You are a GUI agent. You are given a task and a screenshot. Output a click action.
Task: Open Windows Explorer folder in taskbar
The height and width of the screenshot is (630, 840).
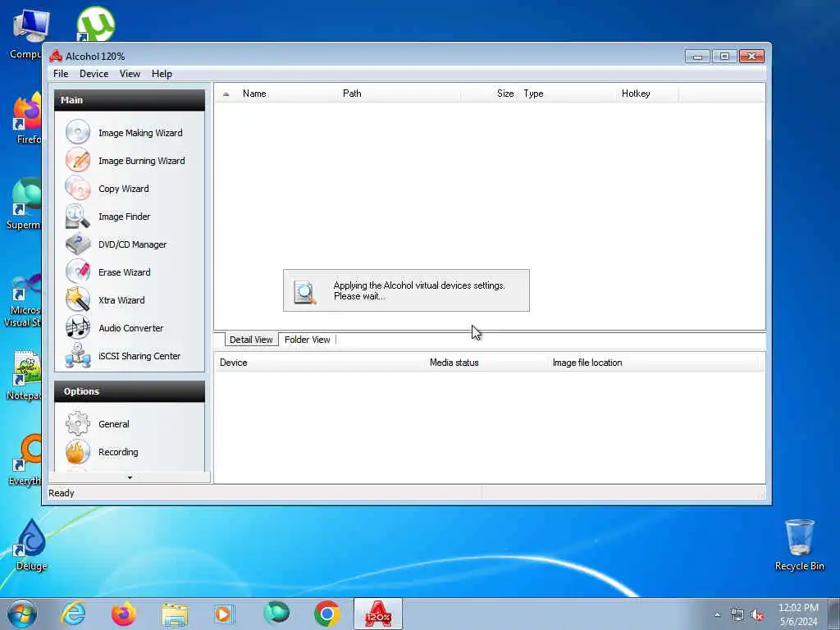(175, 614)
